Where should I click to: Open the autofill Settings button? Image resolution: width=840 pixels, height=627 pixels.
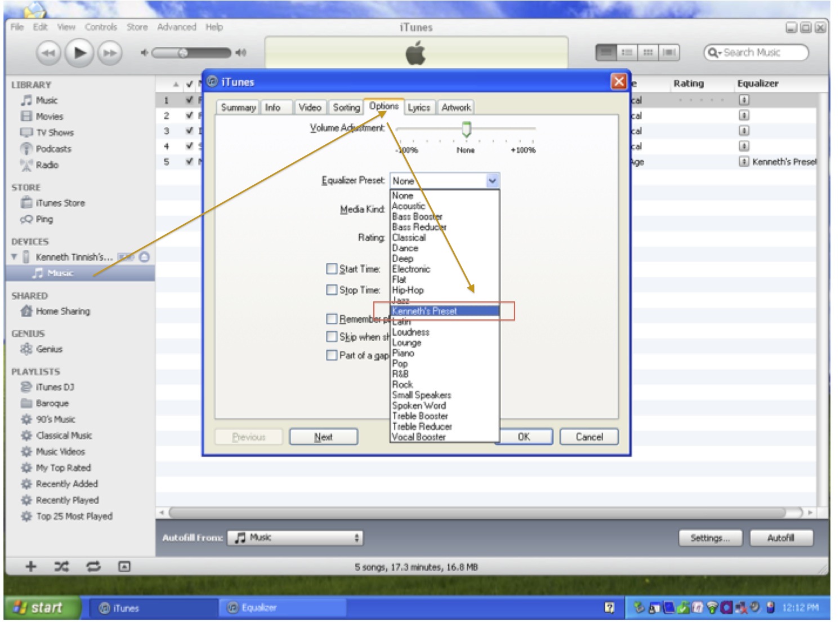pos(710,538)
